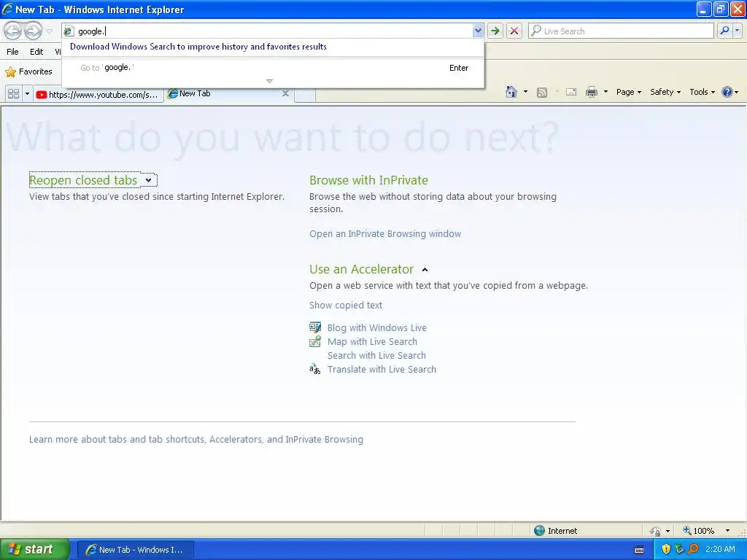
Task: Open the File menu
Action: (x=12, y=52)
